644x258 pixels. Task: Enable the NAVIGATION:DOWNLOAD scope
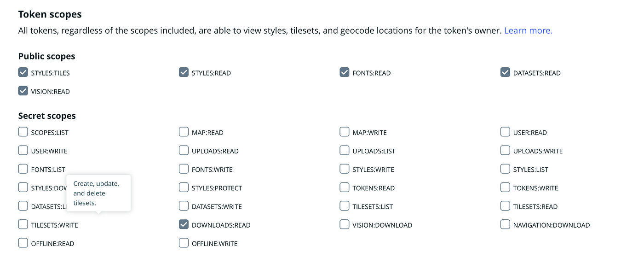[x=505, y=224]
